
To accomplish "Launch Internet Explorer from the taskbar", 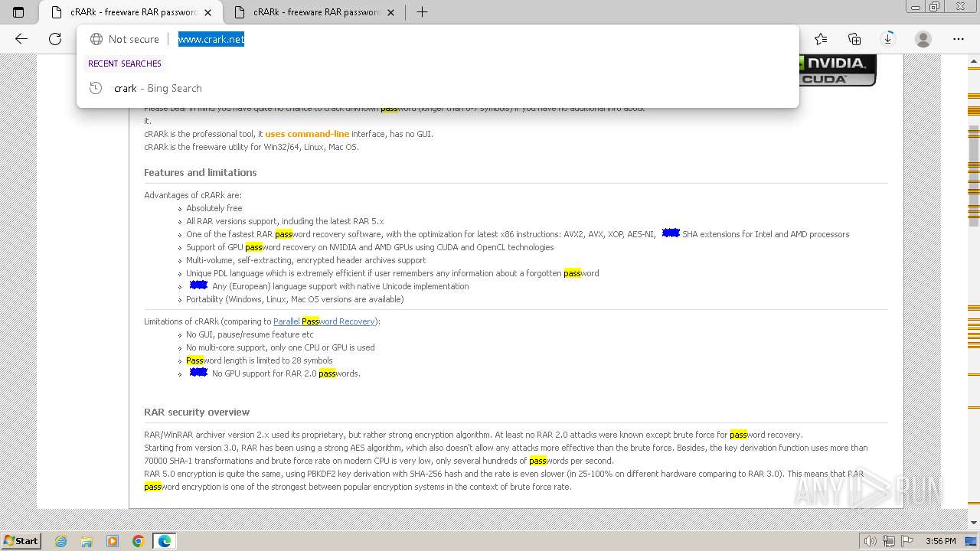I will point(60,541).
